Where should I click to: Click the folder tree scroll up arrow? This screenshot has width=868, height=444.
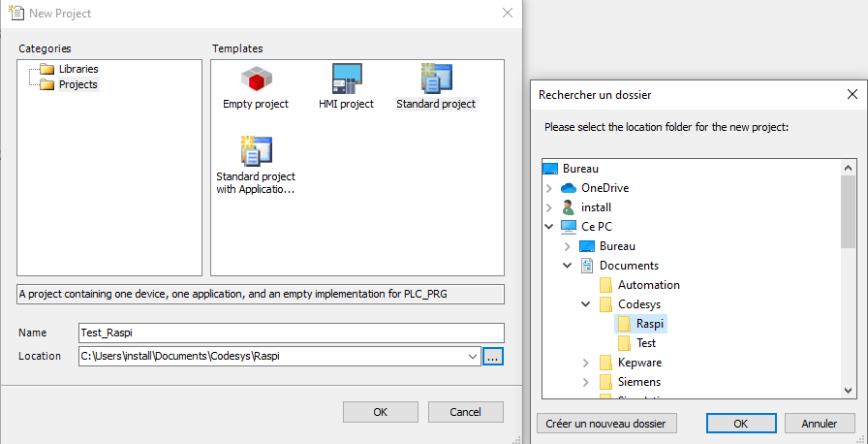(848, 167)
